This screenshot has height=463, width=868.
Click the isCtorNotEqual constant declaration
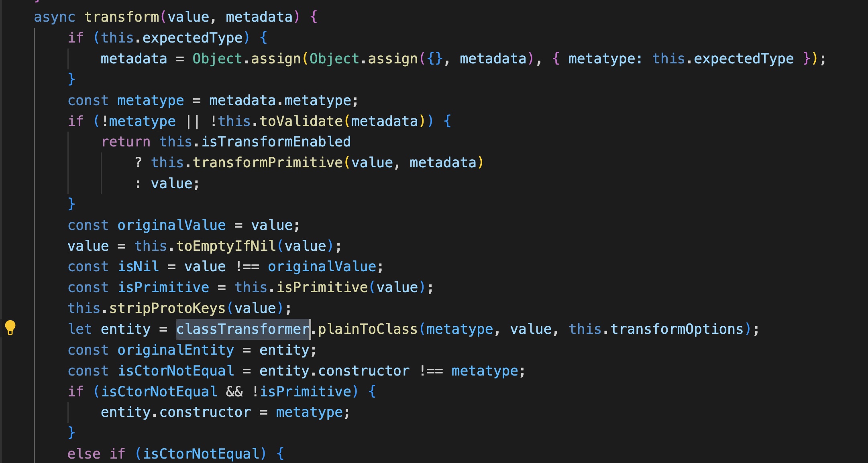(x=175, y=371)
